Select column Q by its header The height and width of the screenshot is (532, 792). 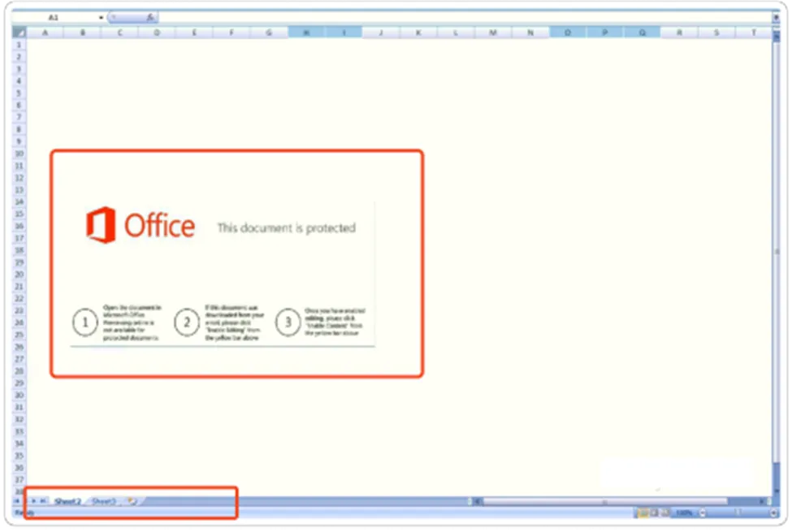pos(642,32)
